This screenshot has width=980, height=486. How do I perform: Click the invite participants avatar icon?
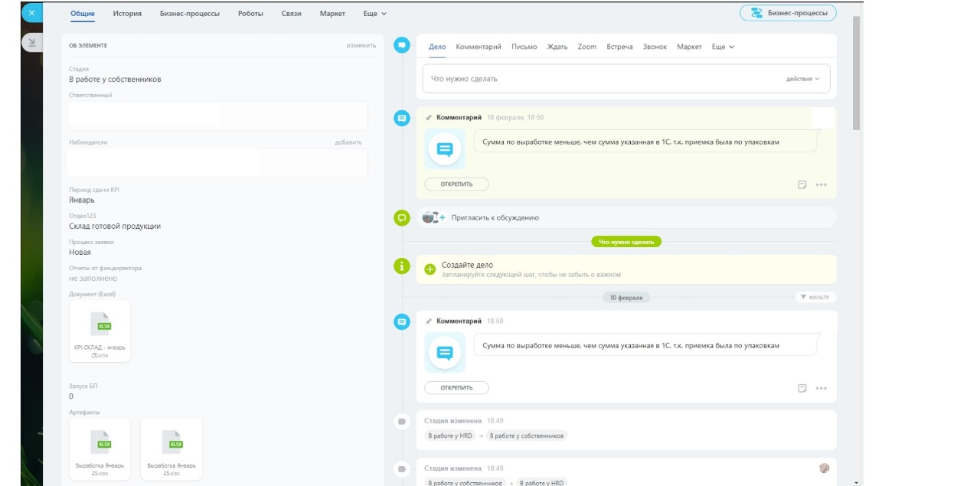coord(433,217)
